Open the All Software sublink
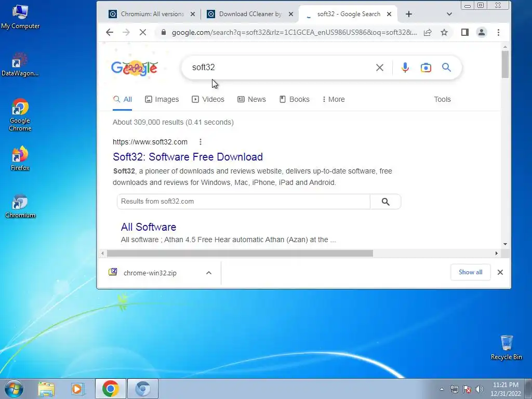This screenshot has width=532, height=399. pyautogui.click(x=148, y=227)
